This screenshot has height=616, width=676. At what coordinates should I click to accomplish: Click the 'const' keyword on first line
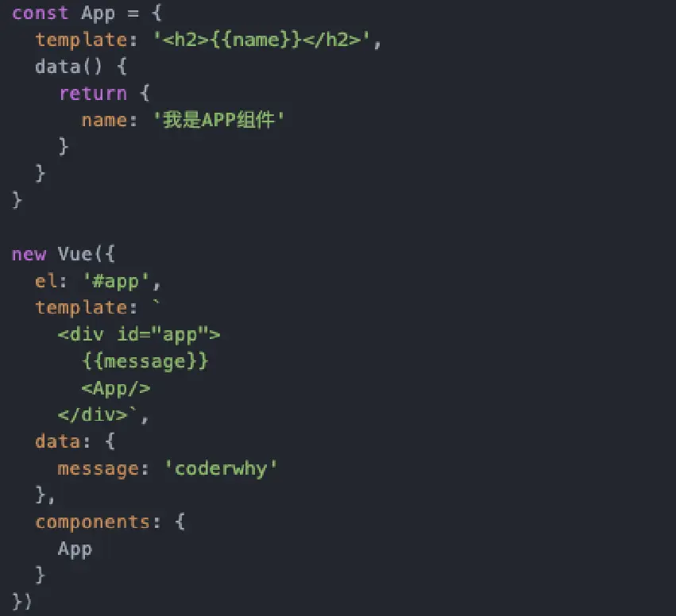coord(40,13)
